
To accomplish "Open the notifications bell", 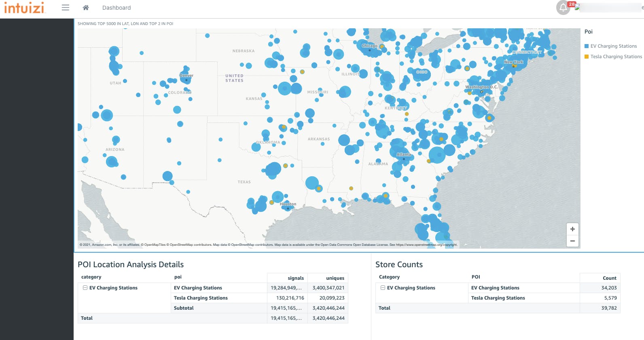I will 563,8.
